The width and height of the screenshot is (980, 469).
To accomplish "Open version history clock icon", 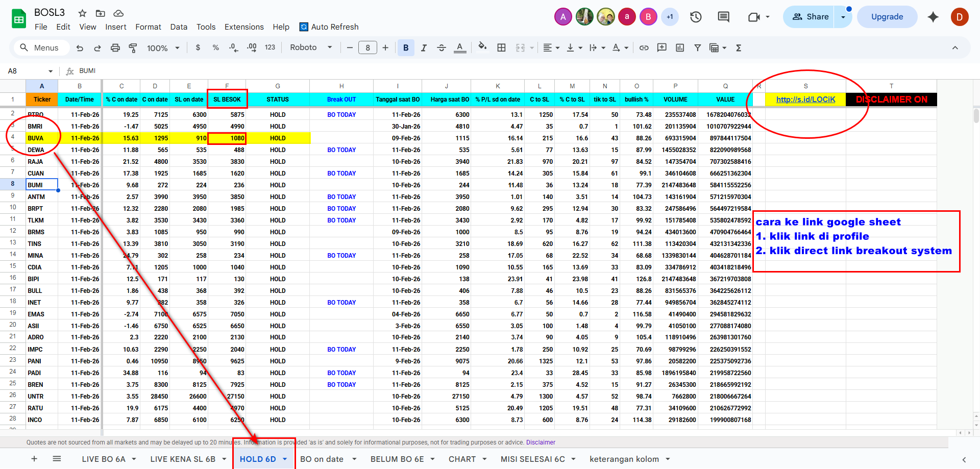I will pos(696,17).
